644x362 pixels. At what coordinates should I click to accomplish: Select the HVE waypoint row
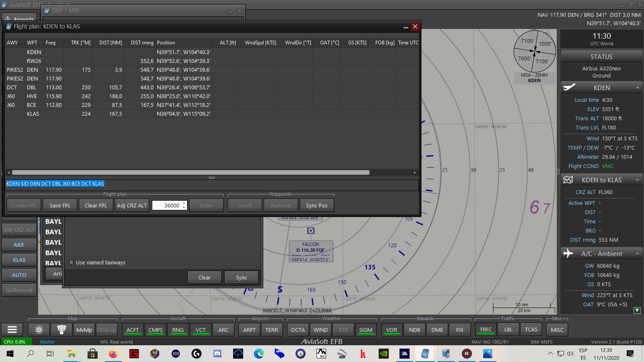pos(211,96)
